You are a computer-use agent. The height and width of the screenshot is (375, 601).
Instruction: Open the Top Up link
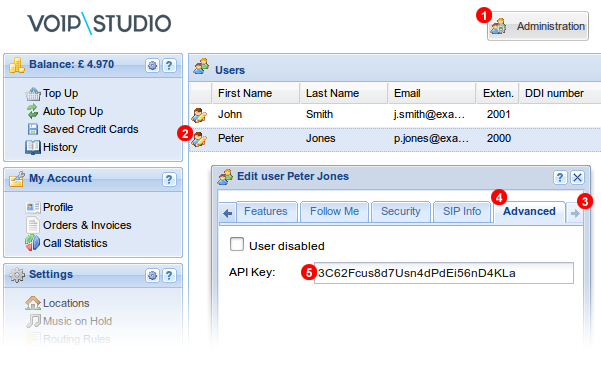click(x=61, y=93)
